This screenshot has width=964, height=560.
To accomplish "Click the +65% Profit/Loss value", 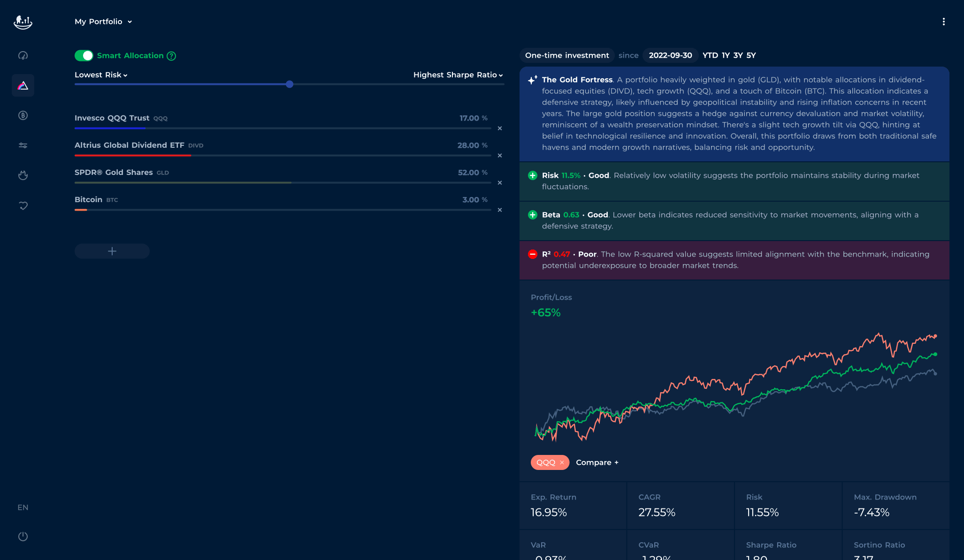I will point(546,313).
